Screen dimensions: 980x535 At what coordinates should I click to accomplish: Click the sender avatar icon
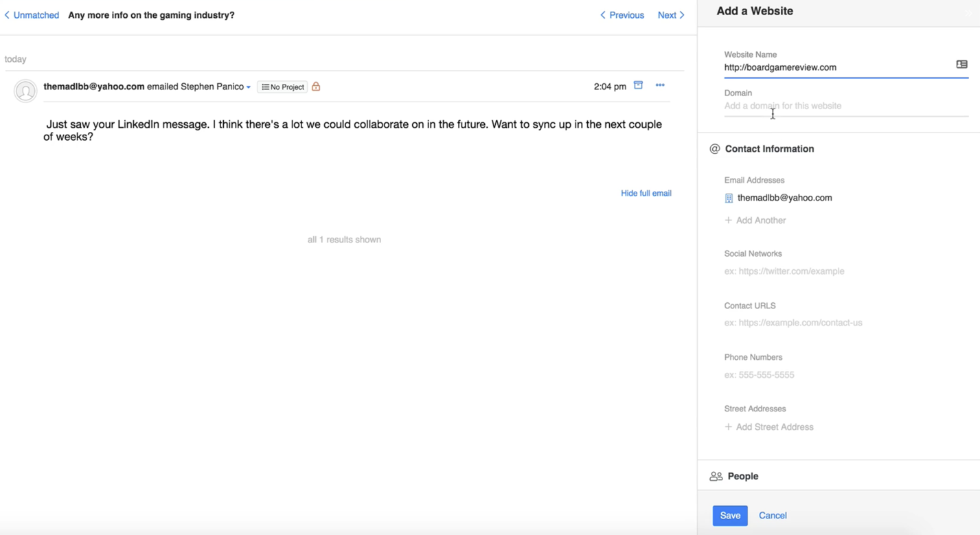click(25, 91)
